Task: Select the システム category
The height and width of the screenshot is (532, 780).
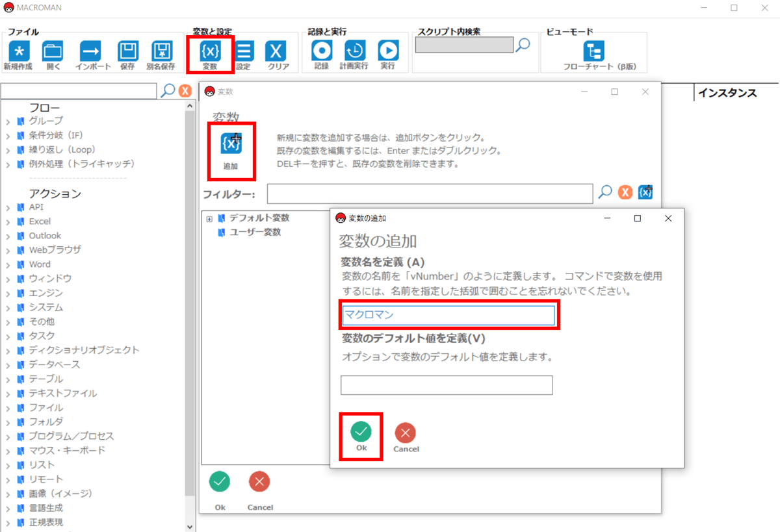Action: click(45, 307)
